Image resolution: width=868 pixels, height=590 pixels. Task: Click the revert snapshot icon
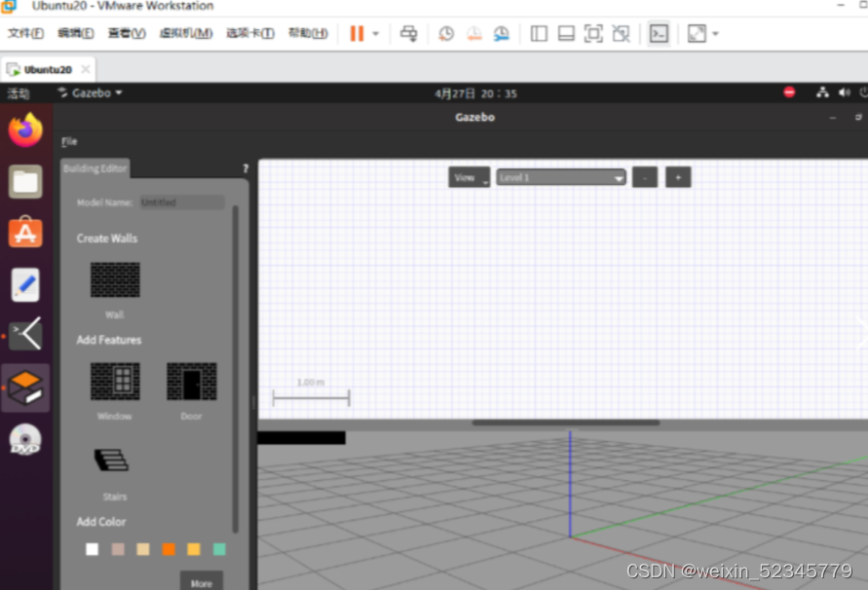pyautogui.click(x=473, y=34)
